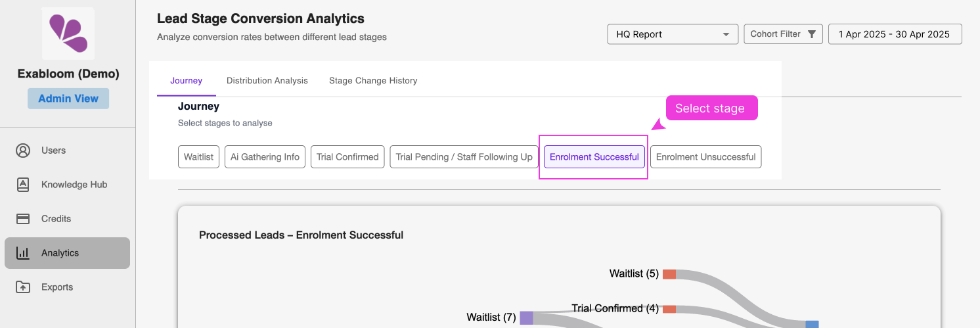Click the Users profile icon
This screenshot has width=980, height=328.
pos(23,151)
